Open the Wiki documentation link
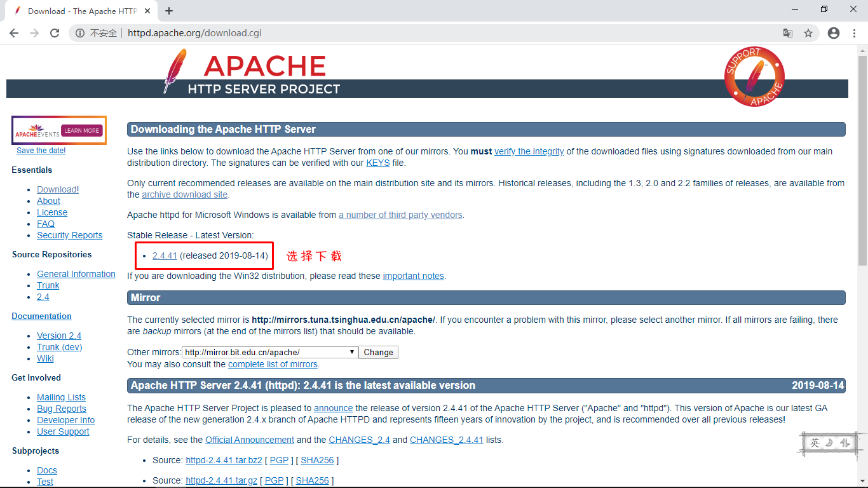 tap(45, 358)
